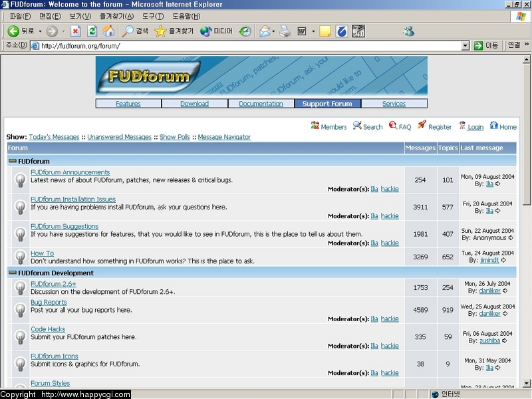Open the 도구(T) menu
Viewport: 532px width, 399px height.
(153, 16)
